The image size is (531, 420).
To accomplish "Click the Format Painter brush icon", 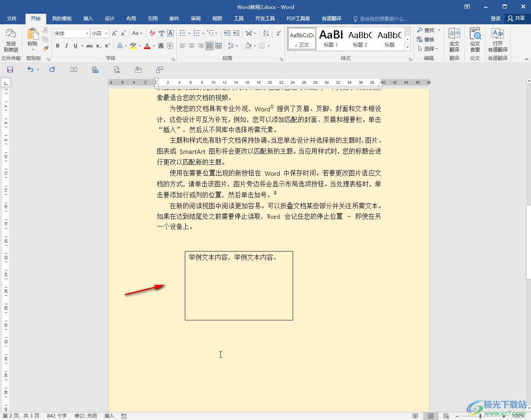I will click(x=45, y=48).
